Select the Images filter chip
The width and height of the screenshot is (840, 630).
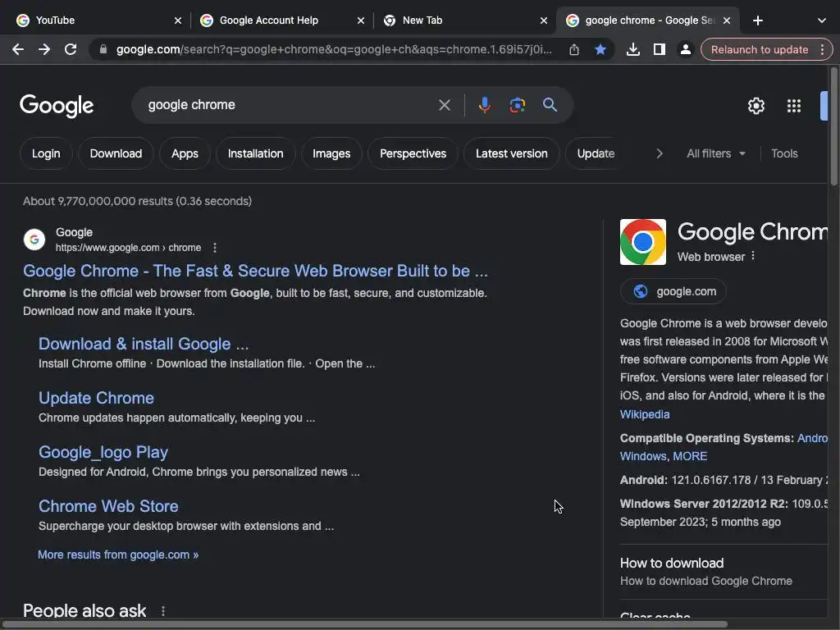coord(331,153)
